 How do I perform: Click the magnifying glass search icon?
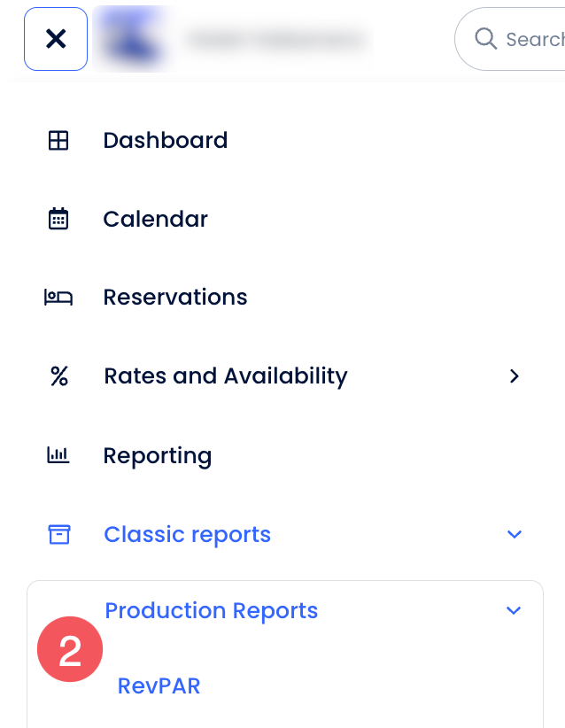pyautogui.click(x=485, y=39)
